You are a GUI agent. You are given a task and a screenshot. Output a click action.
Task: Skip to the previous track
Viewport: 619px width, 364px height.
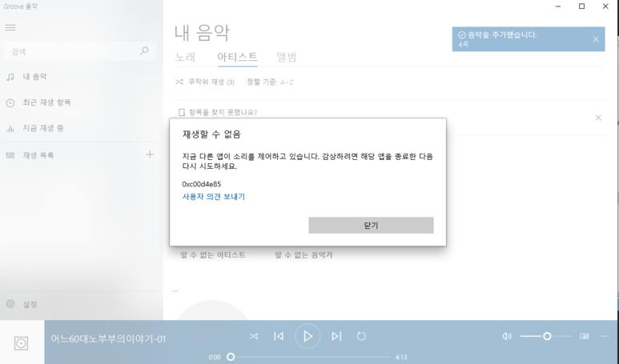279,336
